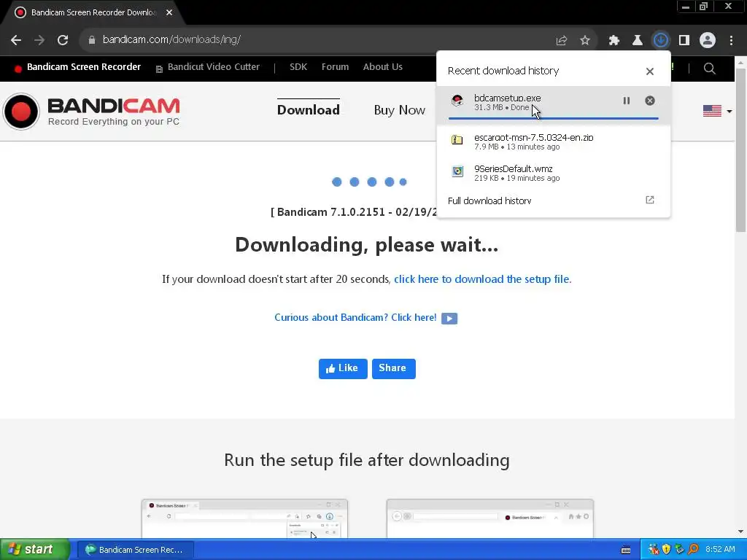
Task: Open Chrome three-dot menu
Action: 731,41
